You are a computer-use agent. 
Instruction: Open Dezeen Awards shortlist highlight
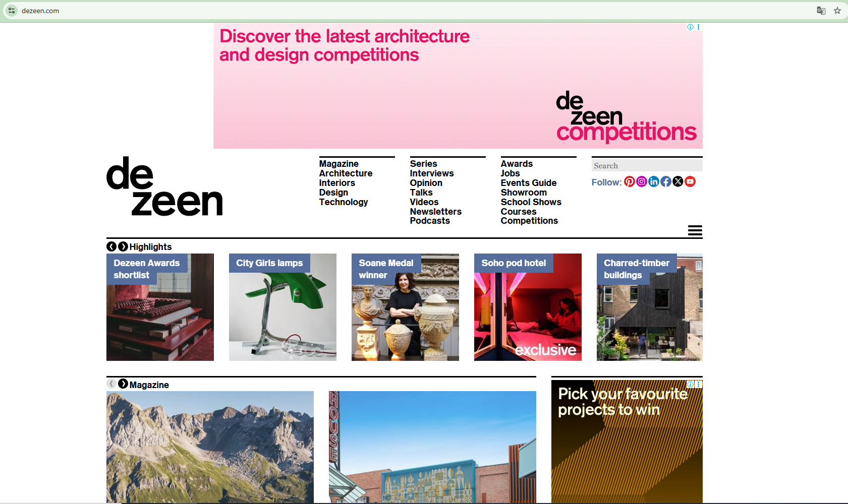click(160, 307)
